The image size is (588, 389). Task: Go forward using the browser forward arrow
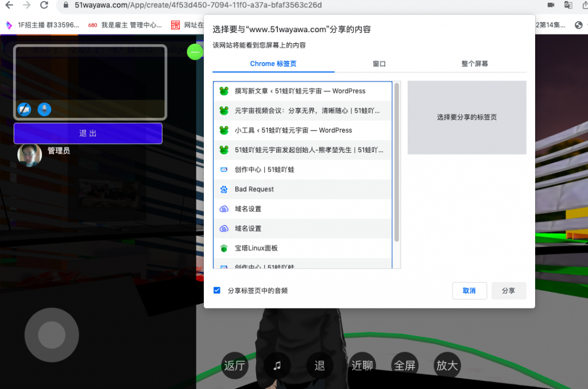pos(26,5)
